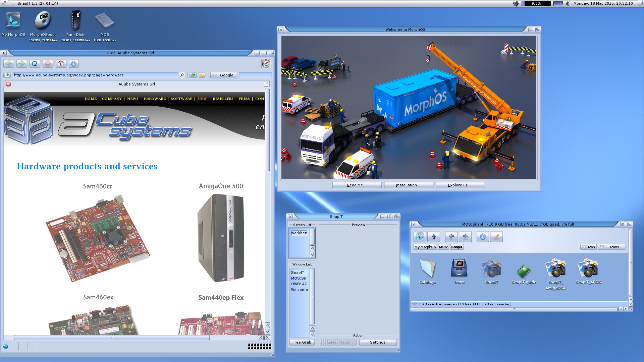Click the search field next to Google
Image resolution: width=644 pixels, height=362 pixels.
tap(255, 75)
